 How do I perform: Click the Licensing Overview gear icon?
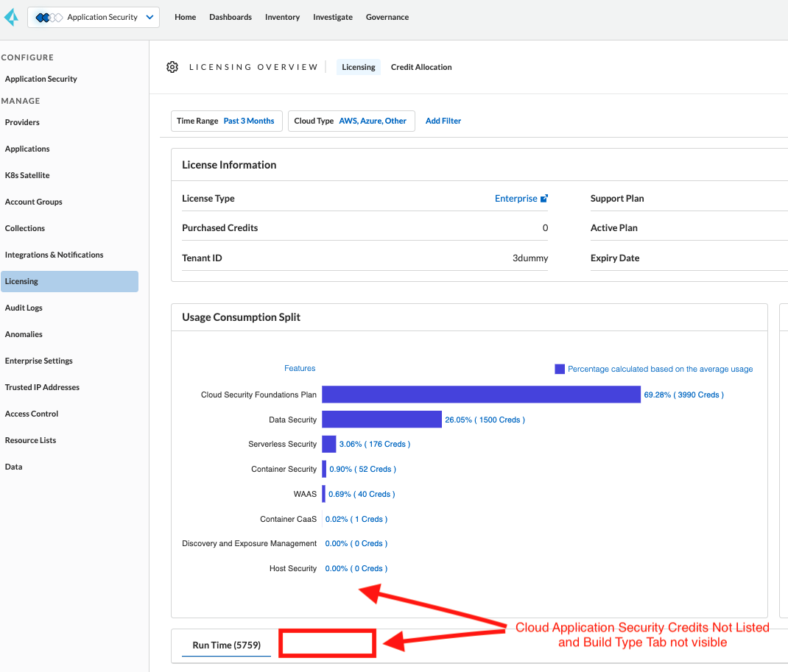coord(172,67)
